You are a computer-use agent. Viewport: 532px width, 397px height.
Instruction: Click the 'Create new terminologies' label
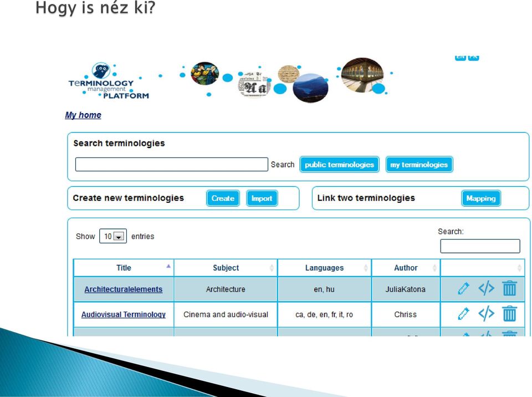tap(128, 198)
